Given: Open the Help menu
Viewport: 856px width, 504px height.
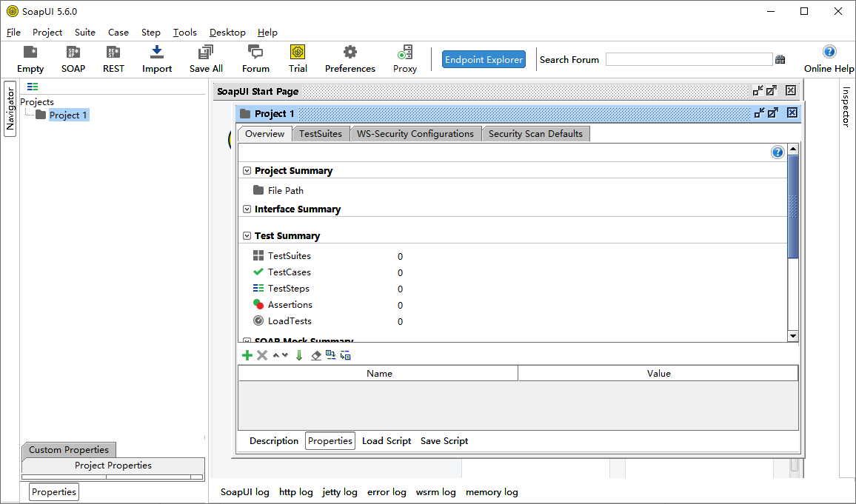Looking at the screenshot, I should tap(267, 32).
